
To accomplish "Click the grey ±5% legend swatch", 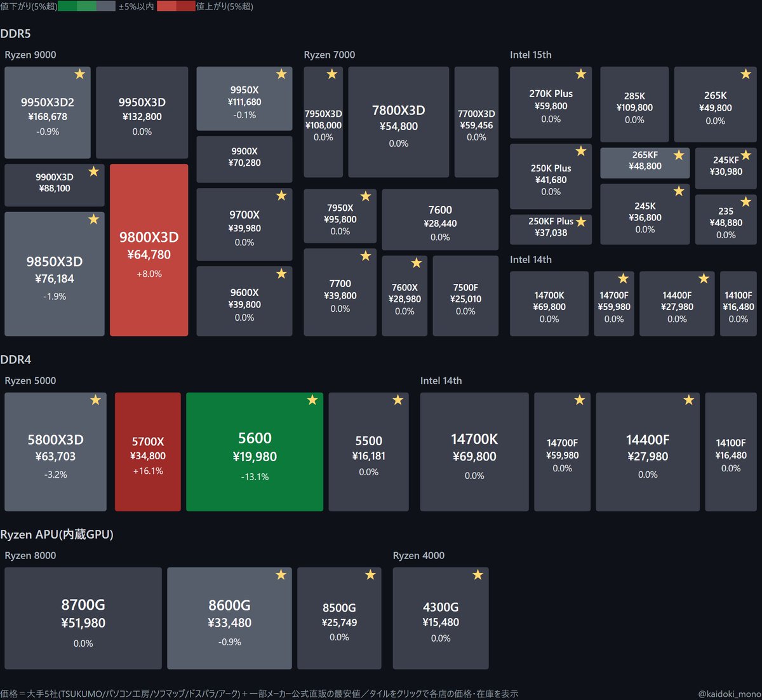I will (106, 6).
